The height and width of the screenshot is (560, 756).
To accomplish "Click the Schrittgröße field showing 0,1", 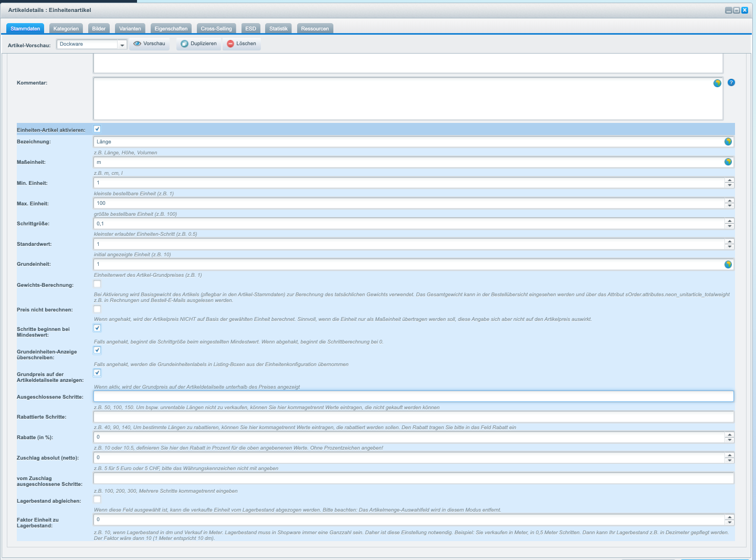I will pos(409,224).
